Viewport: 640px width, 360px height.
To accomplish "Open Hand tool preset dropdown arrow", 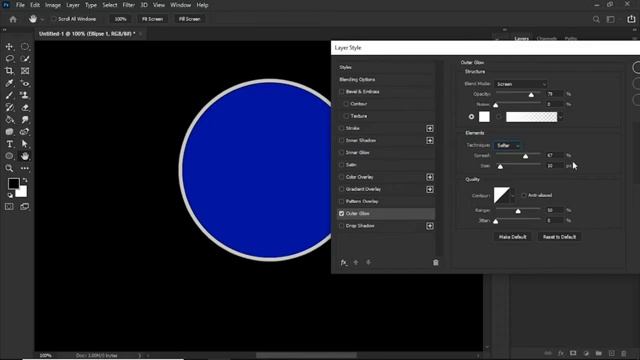I will click(42, 19).
